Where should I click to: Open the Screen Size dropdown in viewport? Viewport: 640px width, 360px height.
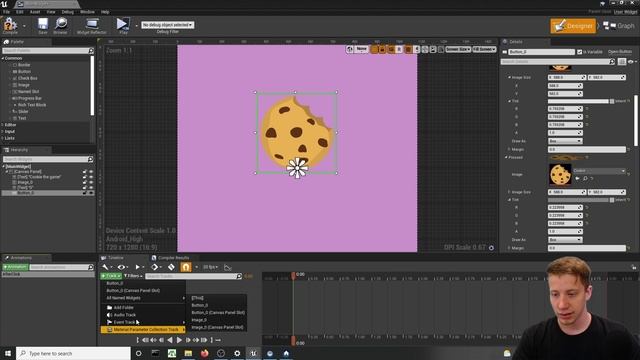(x=458, y=49)
